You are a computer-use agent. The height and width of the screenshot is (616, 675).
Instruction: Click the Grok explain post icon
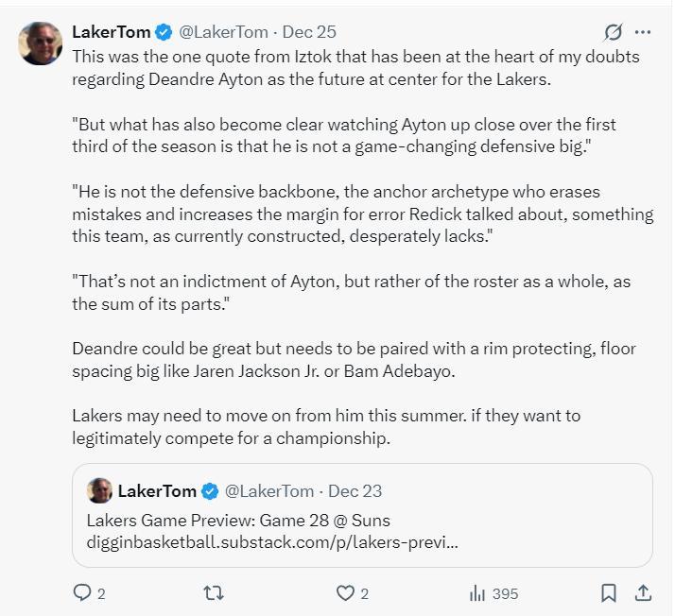click(613, 32)
